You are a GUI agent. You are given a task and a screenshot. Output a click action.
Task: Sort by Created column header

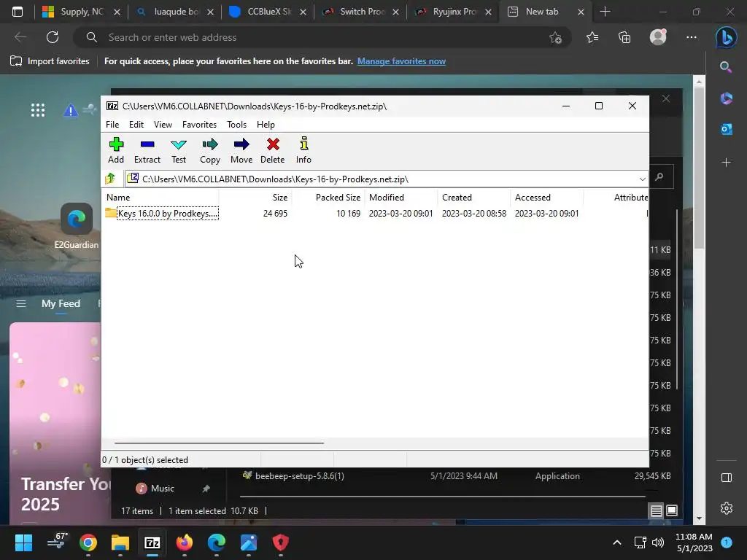click(x=474, y=197)
